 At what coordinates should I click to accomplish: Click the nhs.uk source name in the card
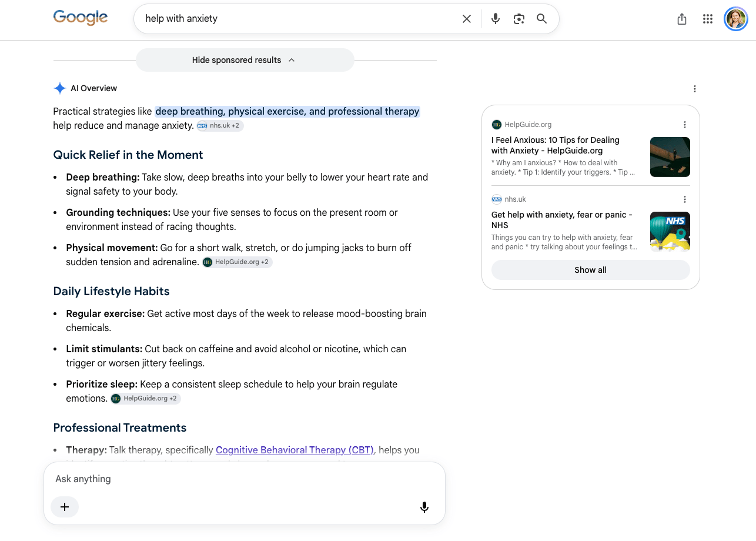516,199
